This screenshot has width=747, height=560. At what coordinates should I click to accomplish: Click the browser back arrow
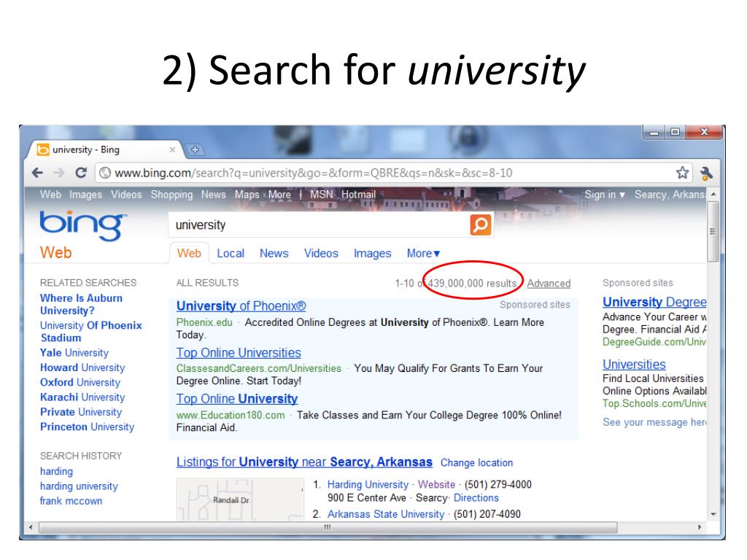(37, 173)
